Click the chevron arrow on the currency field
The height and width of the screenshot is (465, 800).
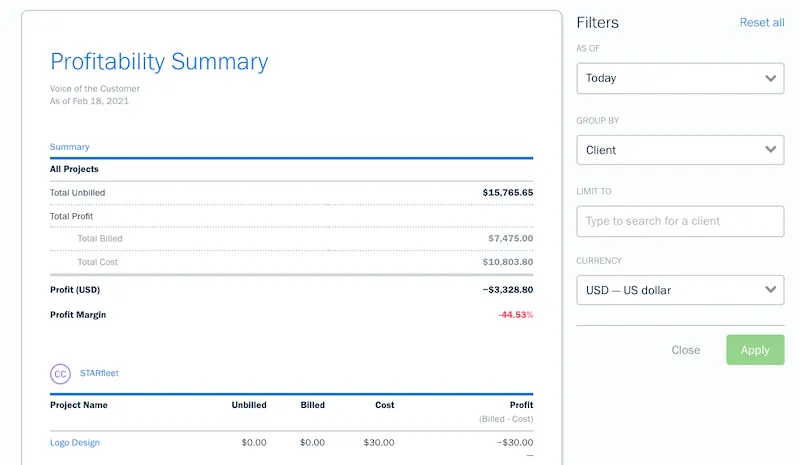point(770,290)
